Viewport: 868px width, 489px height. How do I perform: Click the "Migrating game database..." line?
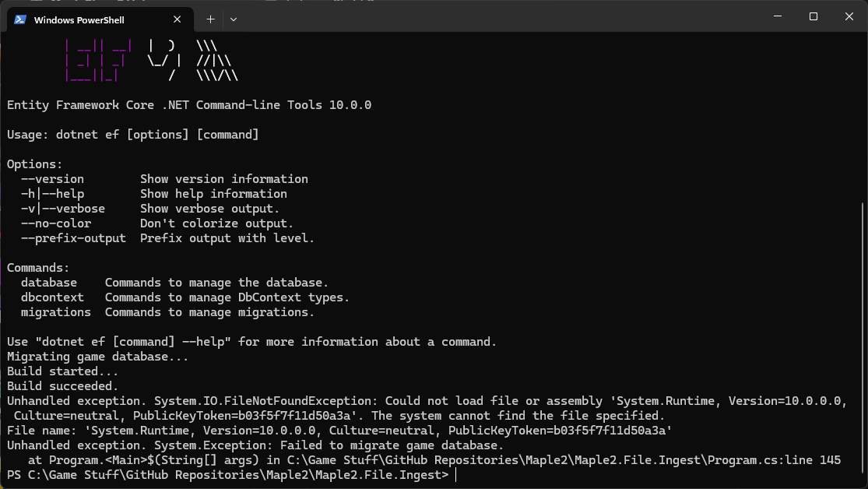coord(98,357)
